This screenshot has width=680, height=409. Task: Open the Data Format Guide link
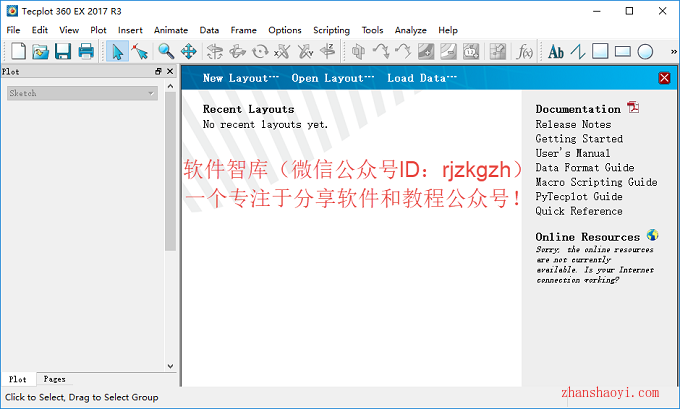click(x=585, y=167)
